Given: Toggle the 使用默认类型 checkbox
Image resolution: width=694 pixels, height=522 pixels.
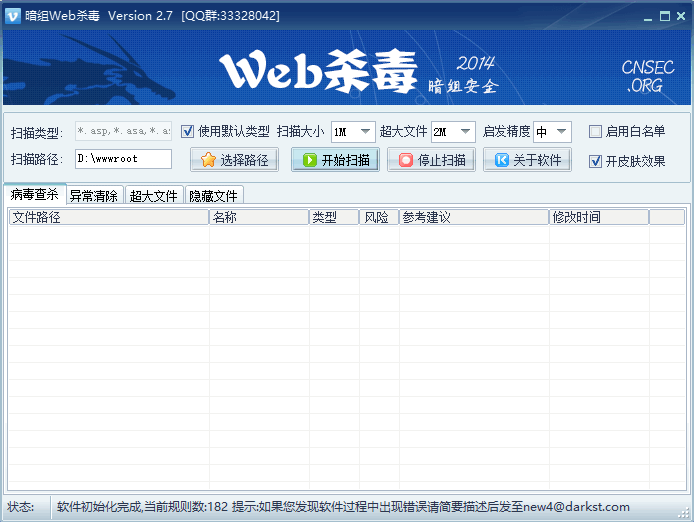Looking at the screenshot, I should 188,131.
